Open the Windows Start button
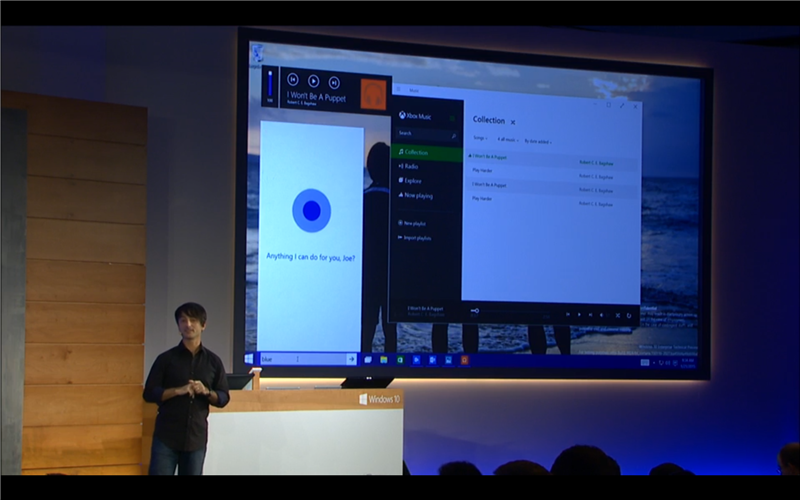 tap(249, 359)
